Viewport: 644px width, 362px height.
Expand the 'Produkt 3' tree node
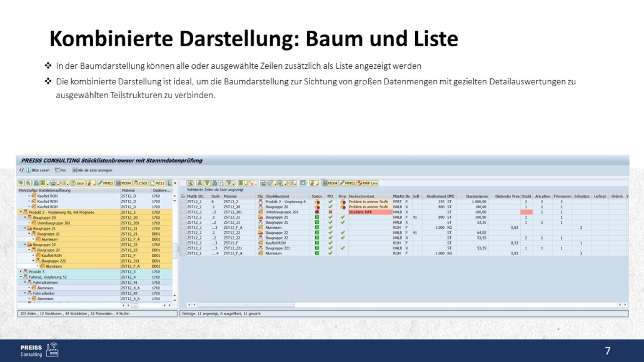(x=21, y=272)
